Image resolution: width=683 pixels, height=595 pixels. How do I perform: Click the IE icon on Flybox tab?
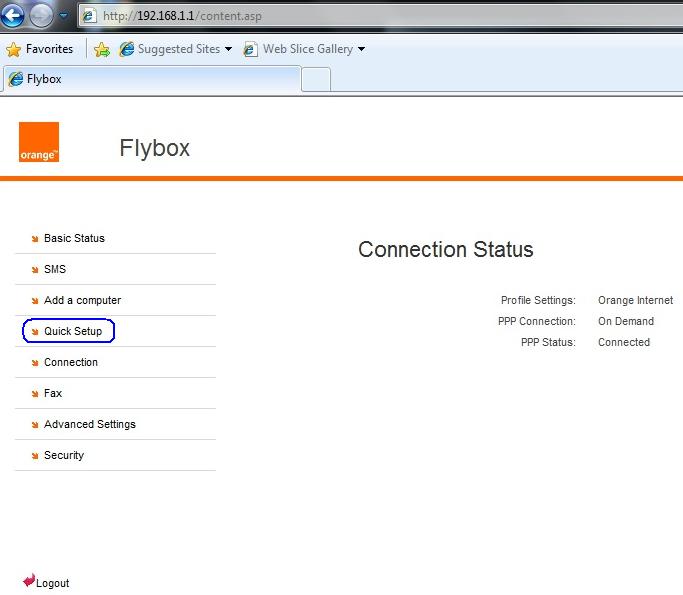coord(16,79)
